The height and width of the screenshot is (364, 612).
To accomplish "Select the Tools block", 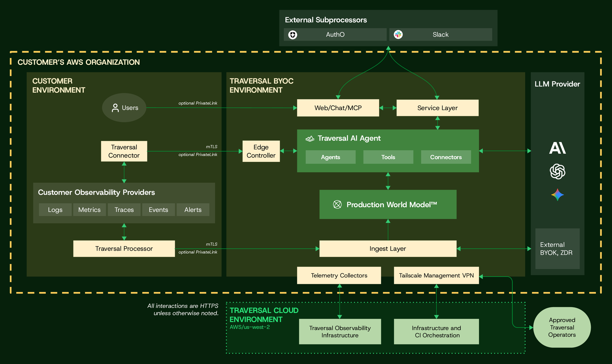I will tap(388, 157).
